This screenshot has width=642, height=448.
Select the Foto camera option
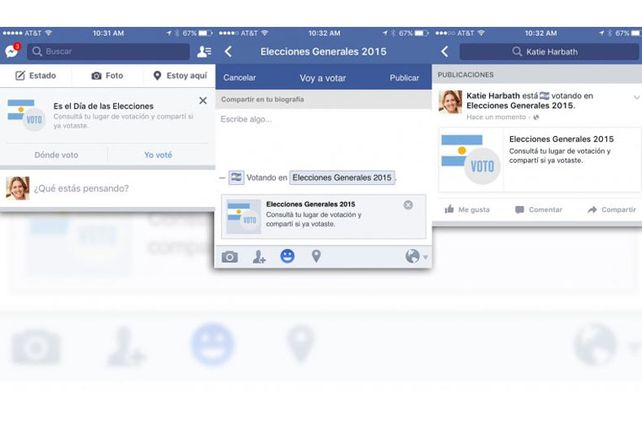tap(107, 75)
